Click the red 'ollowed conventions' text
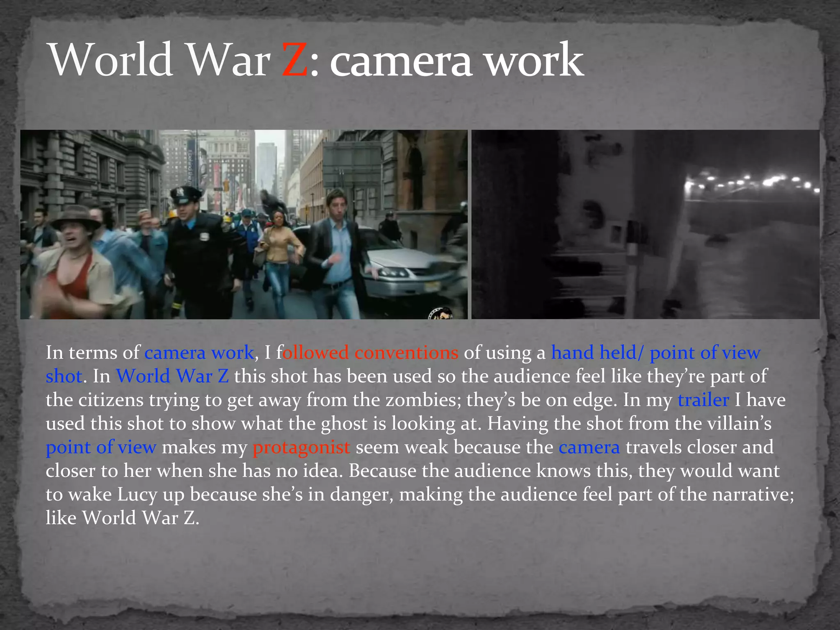840x630 pixels. pos(370,353)
